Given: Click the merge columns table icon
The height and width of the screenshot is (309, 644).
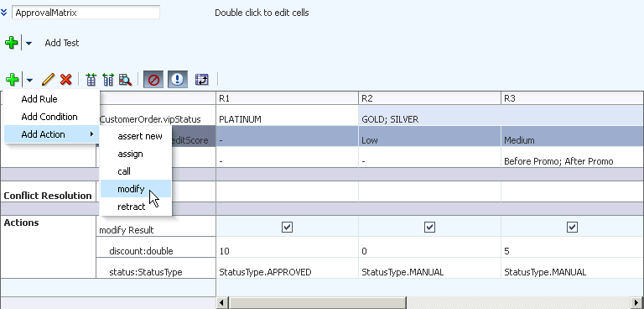Looking at the screenshot, I should click(x=91, y=80).
